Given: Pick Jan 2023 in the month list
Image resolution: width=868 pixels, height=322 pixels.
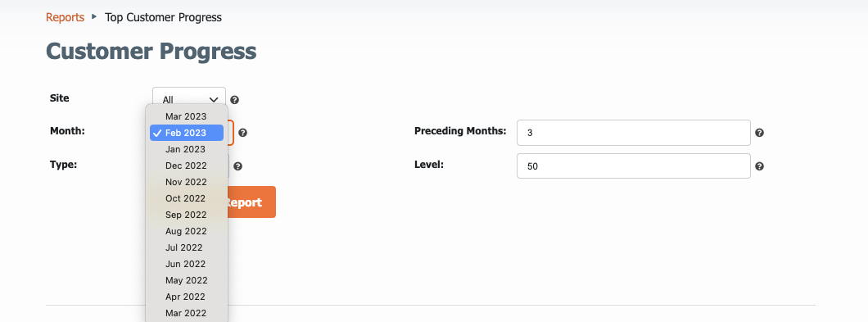Looking at the screenshot, I should (x=187, y=149).
